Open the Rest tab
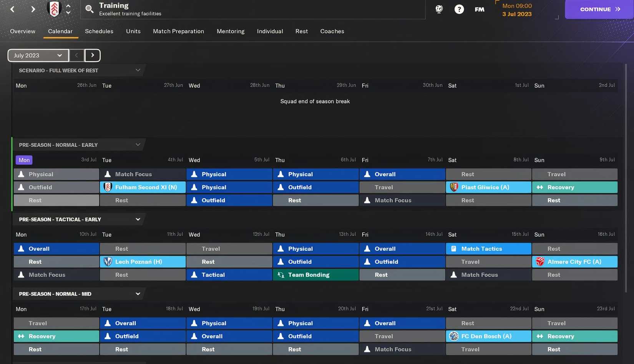634x364 pixels. pyautogui.click(x=302, y=31)
